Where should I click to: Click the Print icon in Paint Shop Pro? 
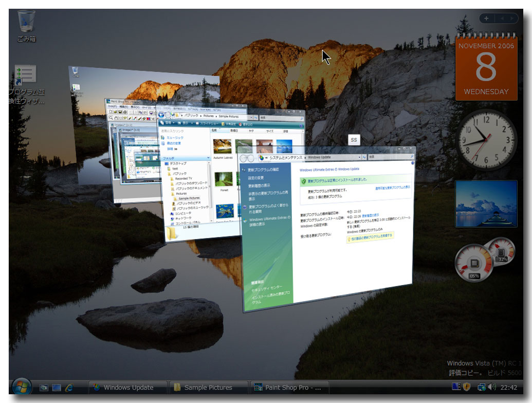click(124, 112)
